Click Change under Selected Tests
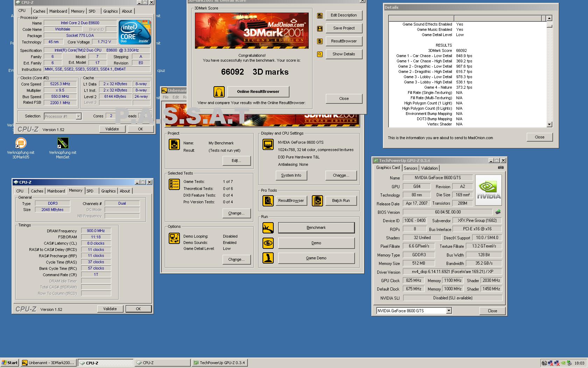The image size is (588, 368). coord(237,213)
